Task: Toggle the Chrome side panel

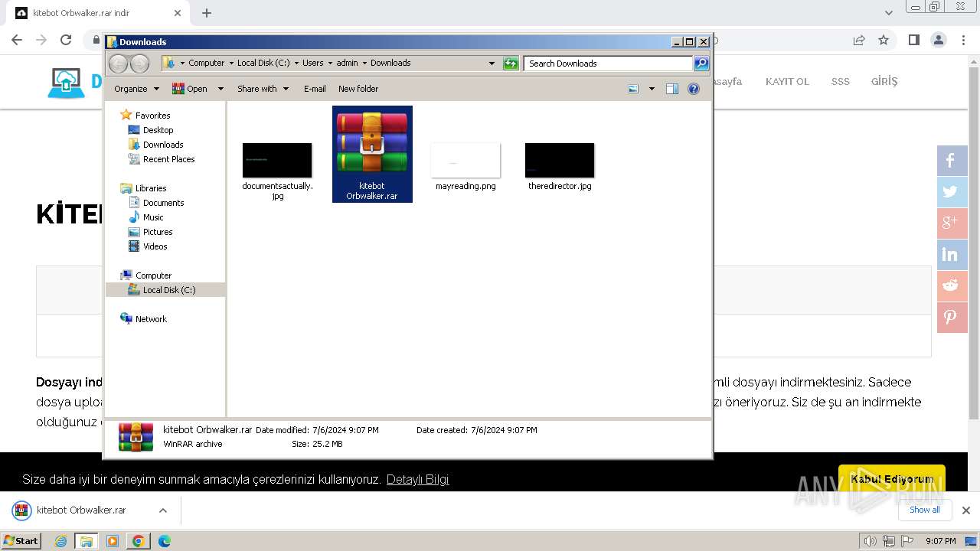Action: click(913, 40)
